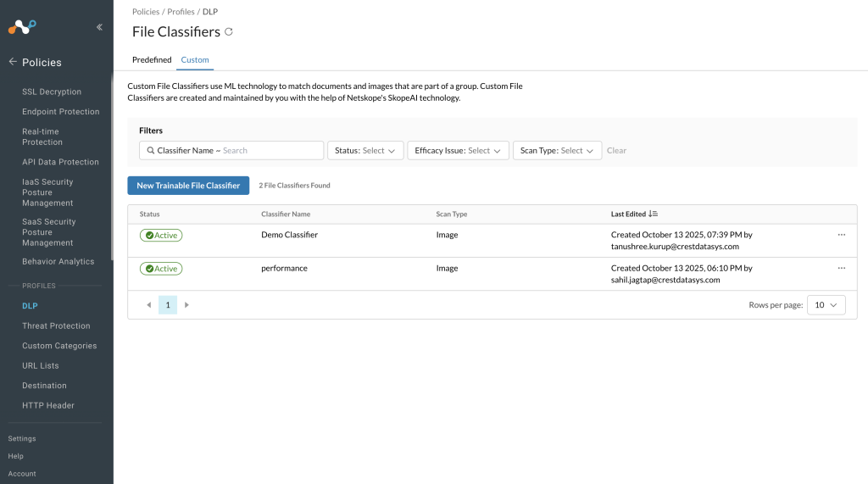868x484 pixels.
Task: Focus the Classifier Name search field
Action: (x=231, y=151)
